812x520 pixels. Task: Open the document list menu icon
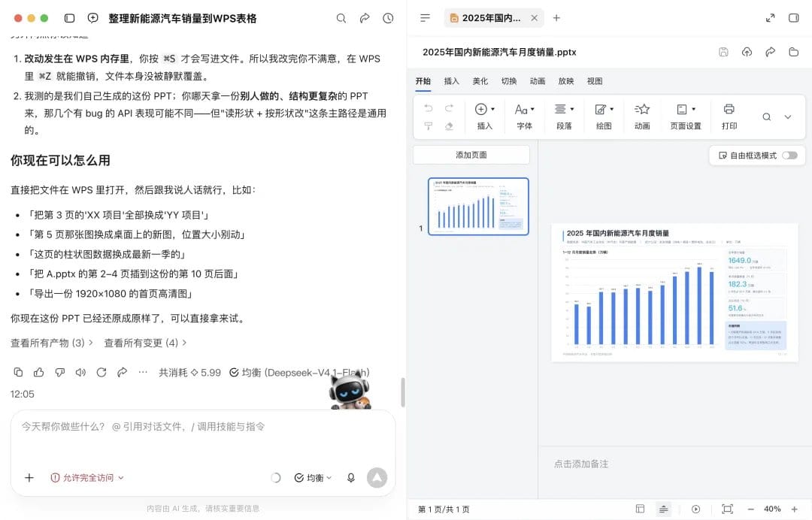[x=425, y=18]
